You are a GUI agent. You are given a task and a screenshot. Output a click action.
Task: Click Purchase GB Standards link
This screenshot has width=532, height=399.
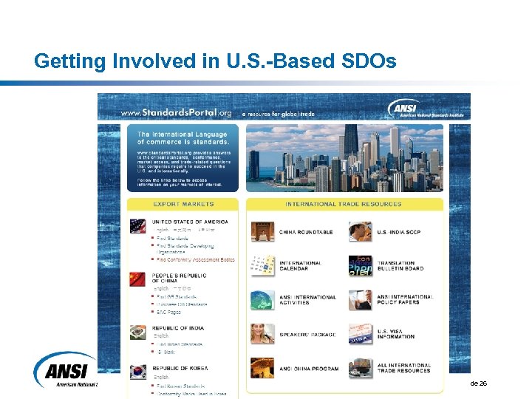pyautogui.click(x=182, y=304)
